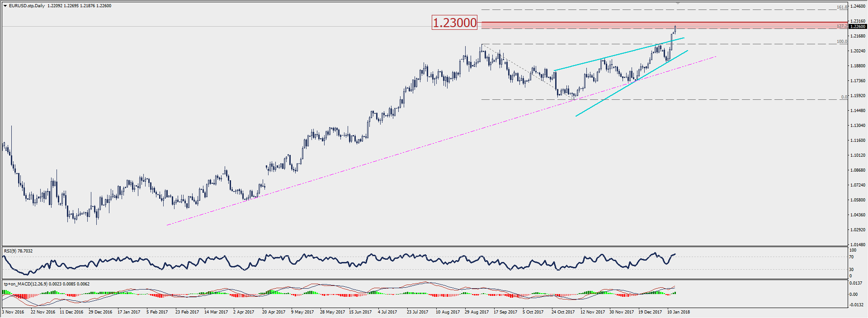Image resolution: width=868 pixels, height=318 pixels.
Task: Click the 2 Apr 2017 date label
Action: pyautogui.click(x=244, y=312)
